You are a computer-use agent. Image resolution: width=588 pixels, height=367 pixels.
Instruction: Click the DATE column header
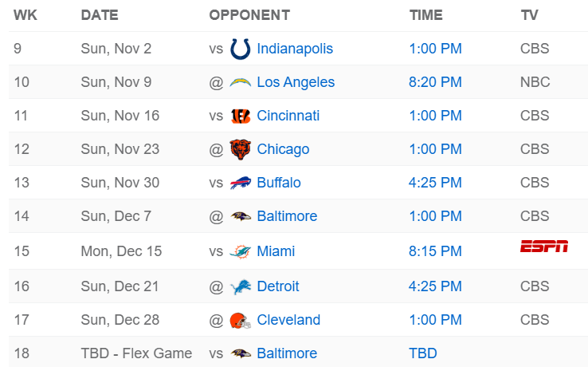[99, 15]
